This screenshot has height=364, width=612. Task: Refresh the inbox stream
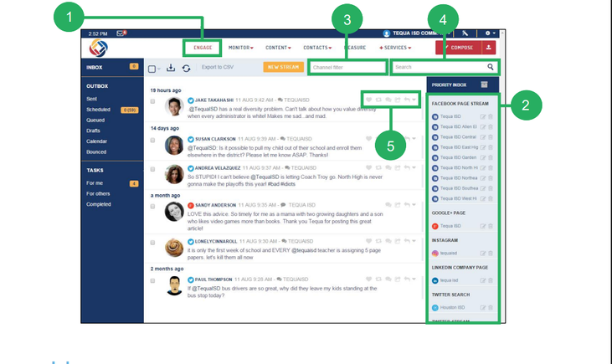[186, 69]
